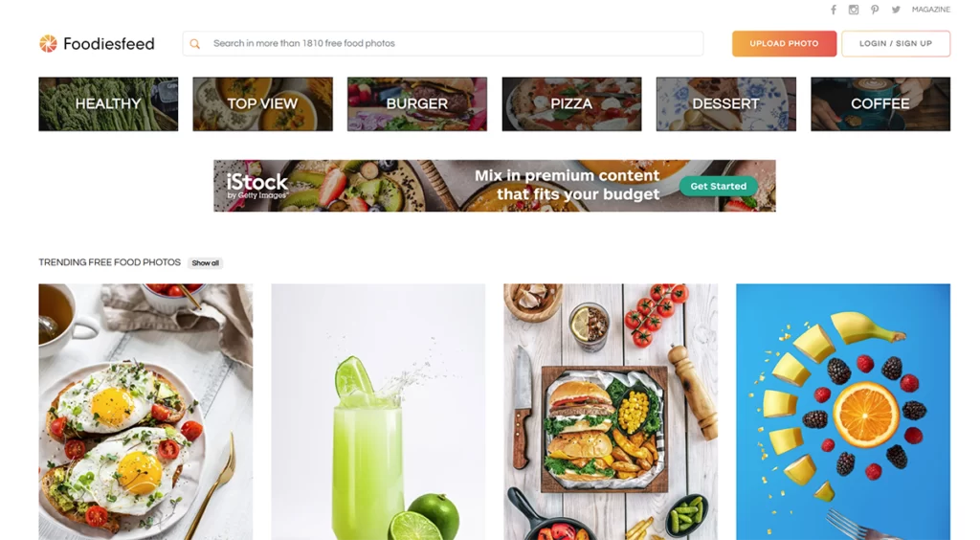Open the Twitter social icon
The image size is (980, 540).
pos(896,10)
